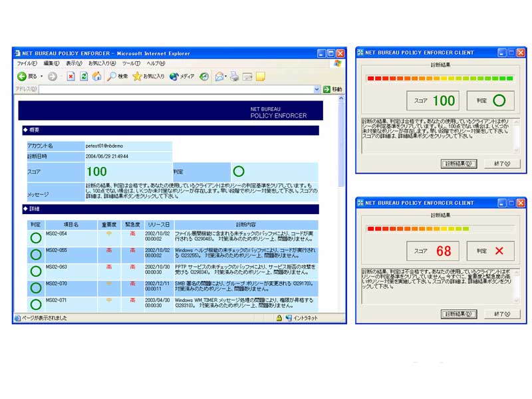Click the green score 100 on web page
The height and width of the screenshot is (399, 532).
96,172
